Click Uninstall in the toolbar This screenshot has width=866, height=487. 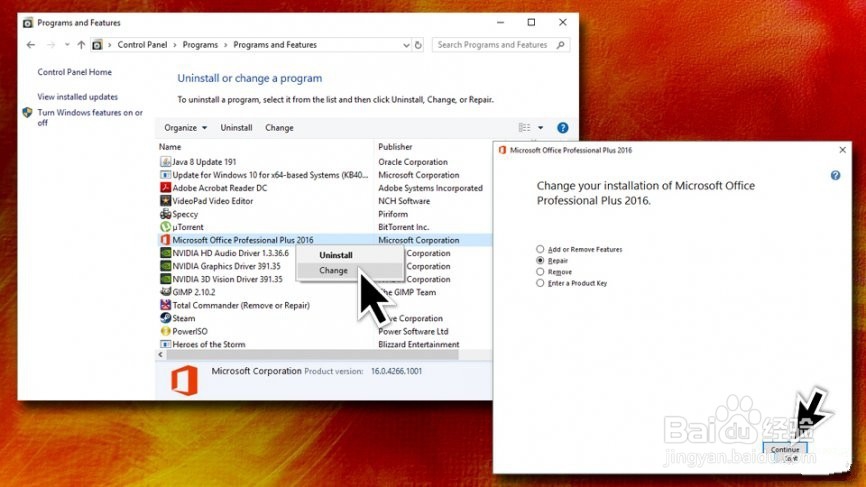pyautogui.click(x=236, y=128)
